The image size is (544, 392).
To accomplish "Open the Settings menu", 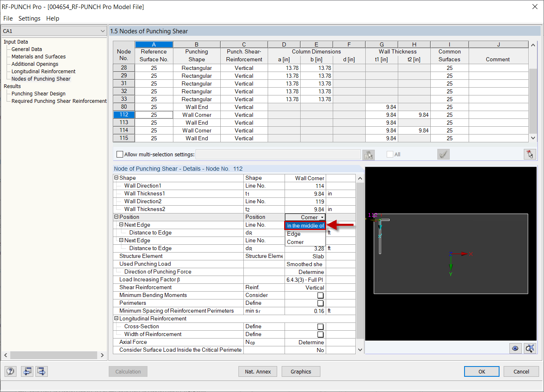I will (29, 18).
